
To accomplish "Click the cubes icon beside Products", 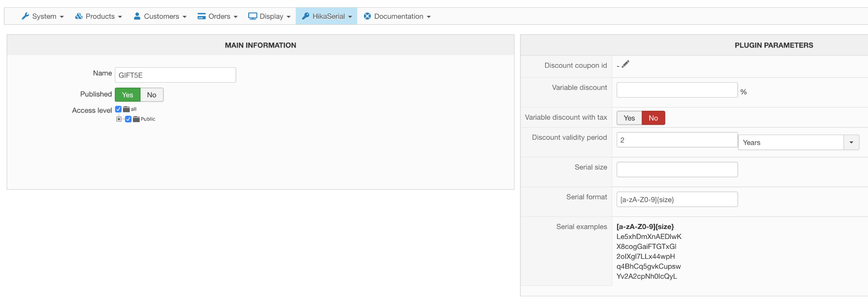I will [x=79, y=16].
